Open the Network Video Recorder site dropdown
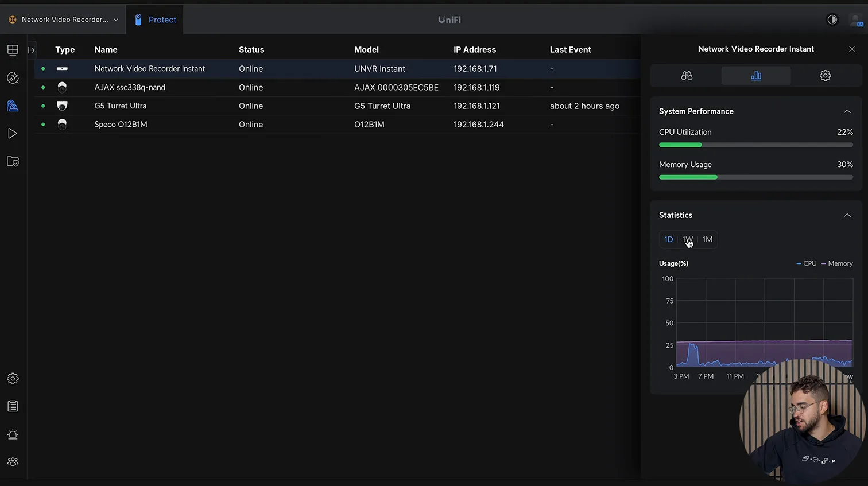This screenshot has height=486, width=868. pyautogui.click(x=64, y=20)
